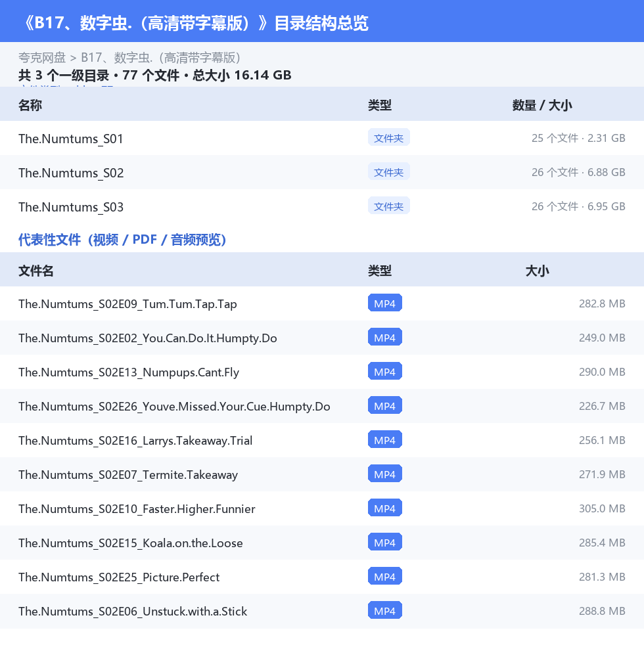Select the 256.1 MB size value
This screenshot has height=649, width=644.
click(602, 440)
